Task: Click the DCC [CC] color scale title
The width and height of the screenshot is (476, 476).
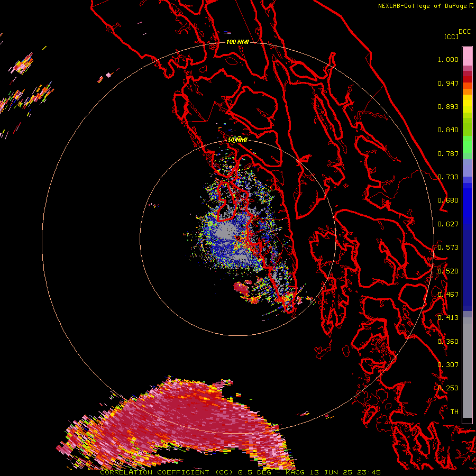Action: coord(457,34)
